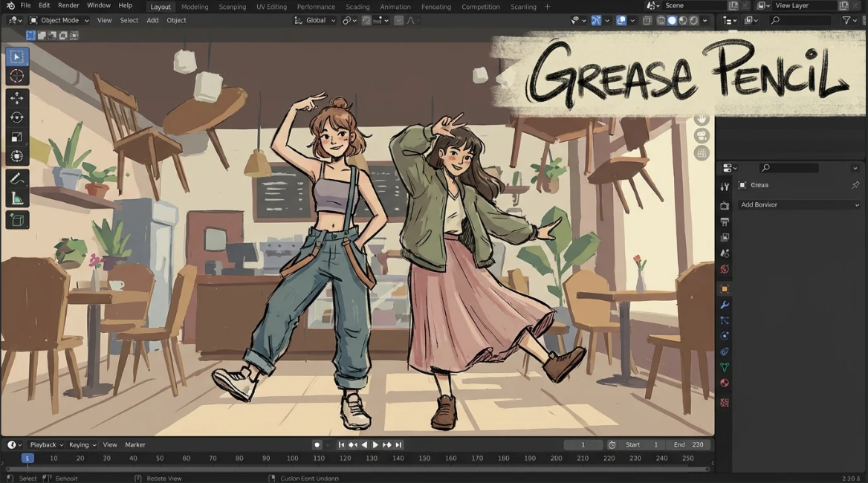
Task: Open the Object Mode dropdown
Action: 59,21
